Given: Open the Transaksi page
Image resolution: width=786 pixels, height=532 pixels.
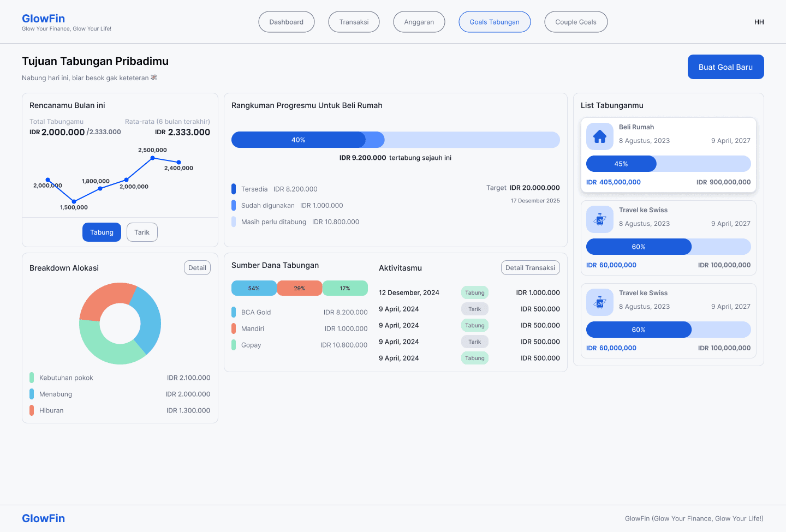Looking at the screenshot, I should (x=354, y=22).
